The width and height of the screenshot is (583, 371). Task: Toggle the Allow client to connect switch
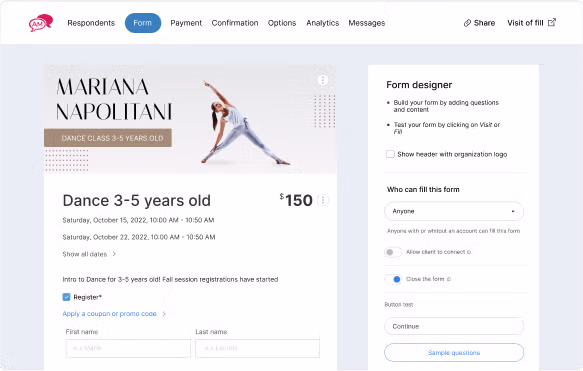[393, 252]
